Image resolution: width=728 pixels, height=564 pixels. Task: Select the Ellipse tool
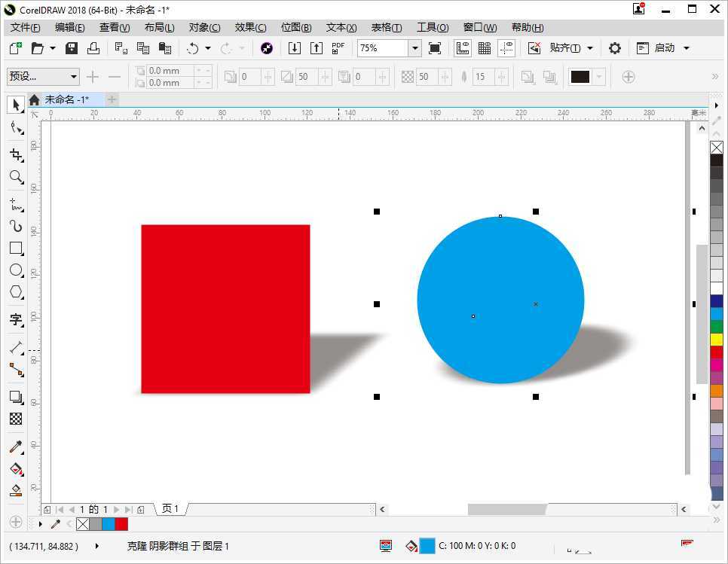(16, 270)
